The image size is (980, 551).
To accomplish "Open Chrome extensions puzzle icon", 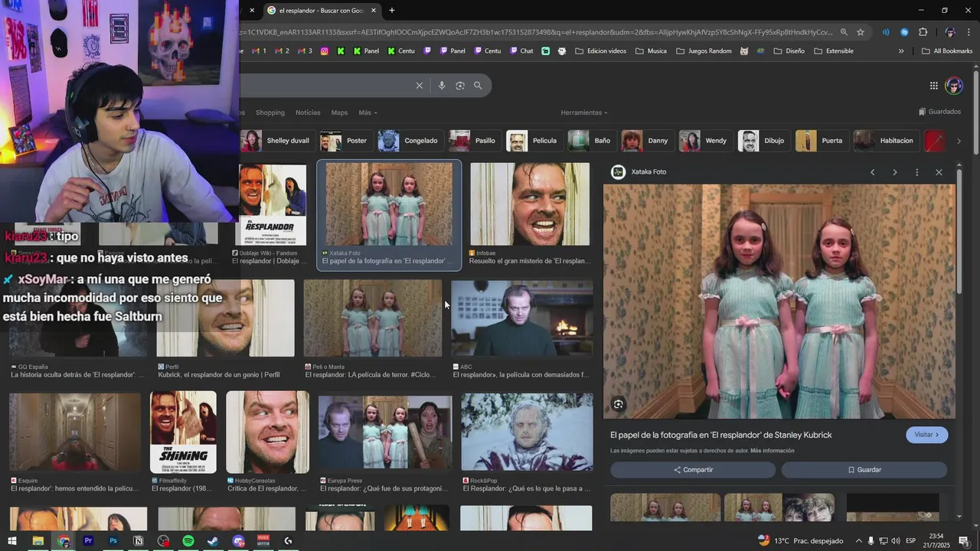I will [x=923, y=32].
